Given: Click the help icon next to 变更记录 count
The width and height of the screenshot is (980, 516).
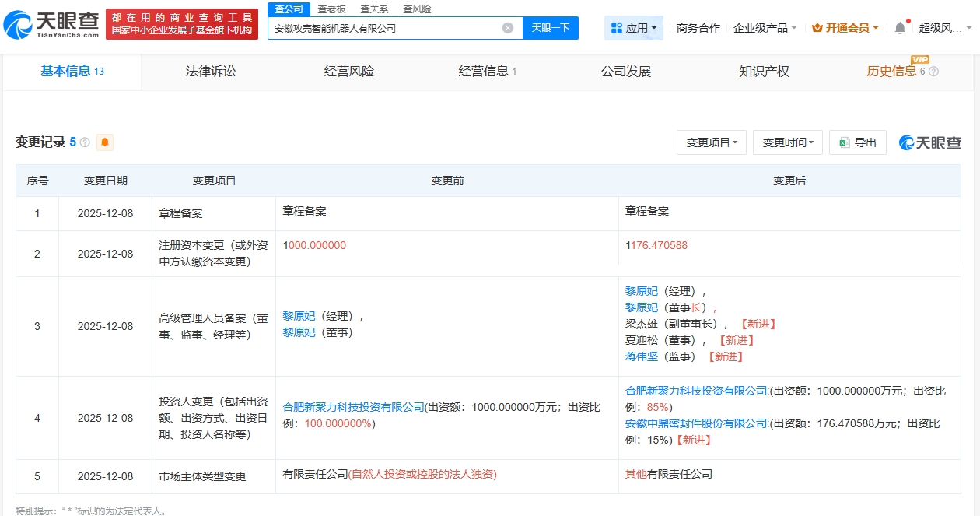Looking at the screenshot, I should coord(85,142).
